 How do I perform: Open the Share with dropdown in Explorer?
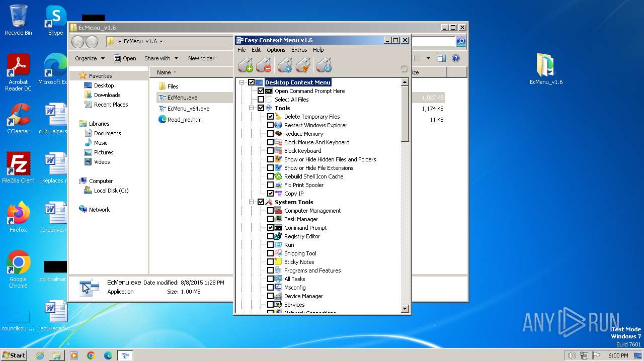[x=161, y=58]
